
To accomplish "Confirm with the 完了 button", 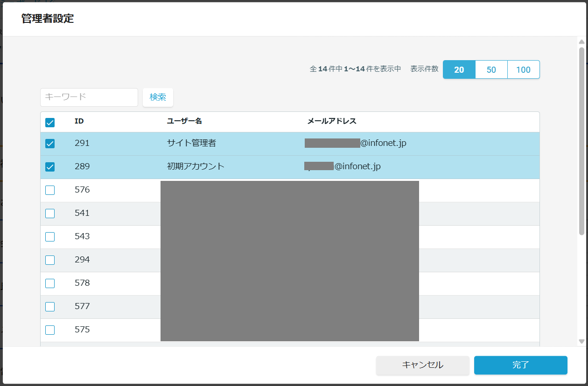I will point(520,365).
